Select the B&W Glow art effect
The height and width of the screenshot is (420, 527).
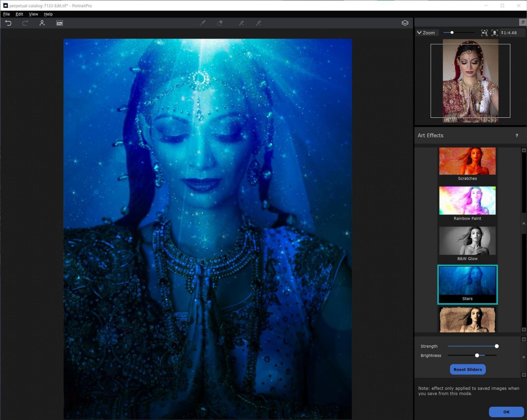pyautogui.click(x=467, y=241)
